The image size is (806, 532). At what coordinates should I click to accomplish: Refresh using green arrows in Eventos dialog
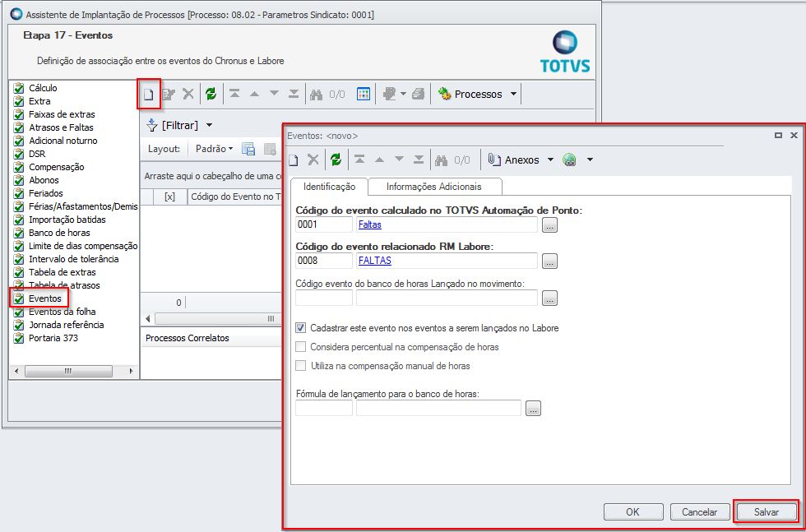pos(336,160)
